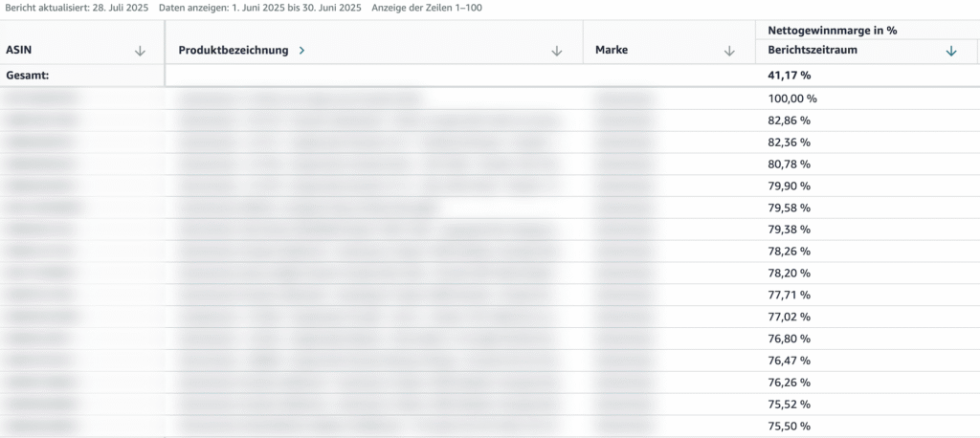Select the Produktbezeichnung header label

point(234,51)
